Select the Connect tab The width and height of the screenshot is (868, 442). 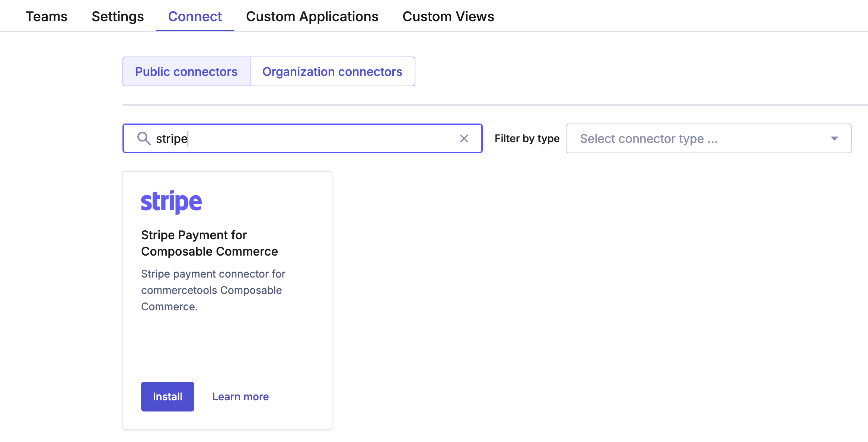coord(195,16)
